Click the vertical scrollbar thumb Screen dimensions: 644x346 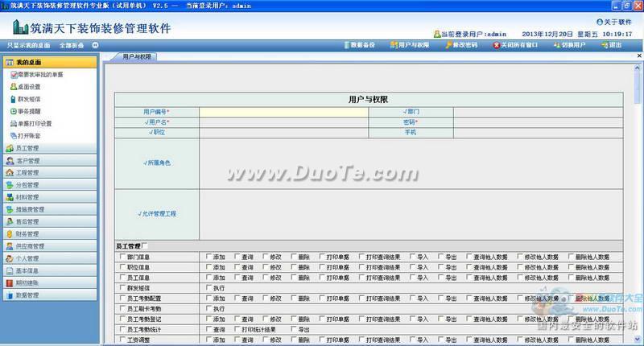(x=638, y=89)
